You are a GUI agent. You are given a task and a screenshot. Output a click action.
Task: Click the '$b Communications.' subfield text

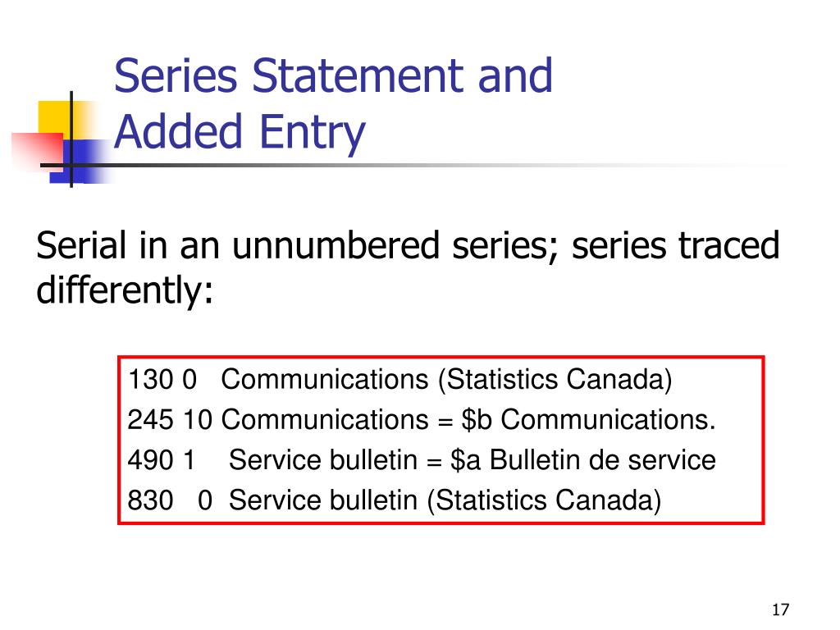pyautogui.click(x=588, y=419)
